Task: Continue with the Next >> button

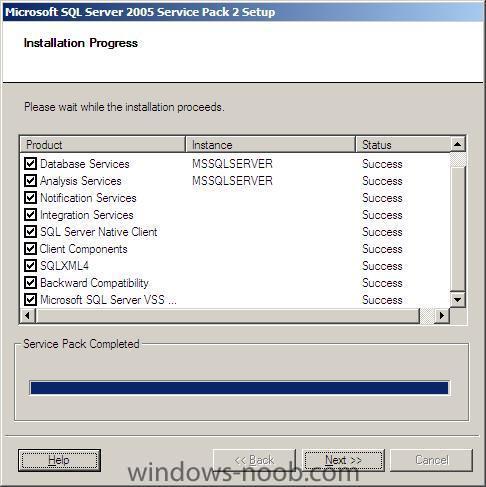Action: click(343, 460)
